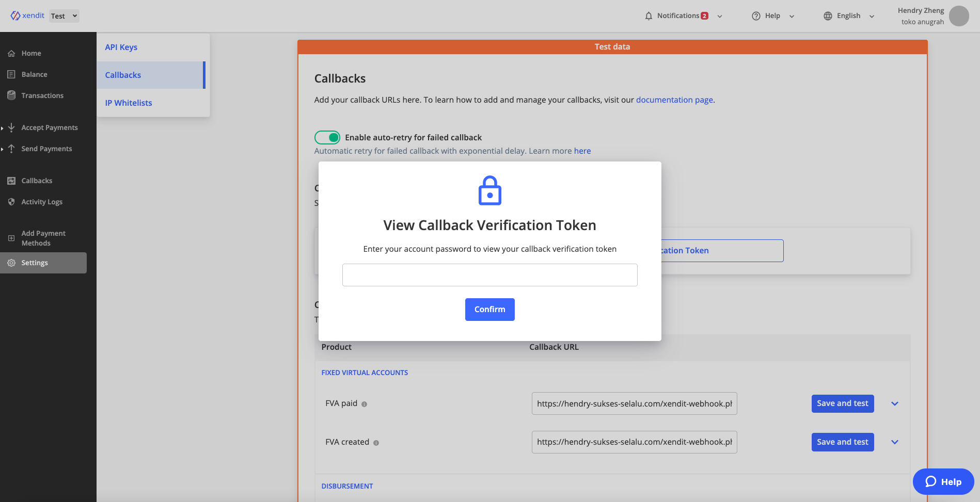Image resolution: width=980 pixels, height=502 pixels.
Task: Click the Home icon in sidebar
Action: pyautogui.click(x=11, y=54)
